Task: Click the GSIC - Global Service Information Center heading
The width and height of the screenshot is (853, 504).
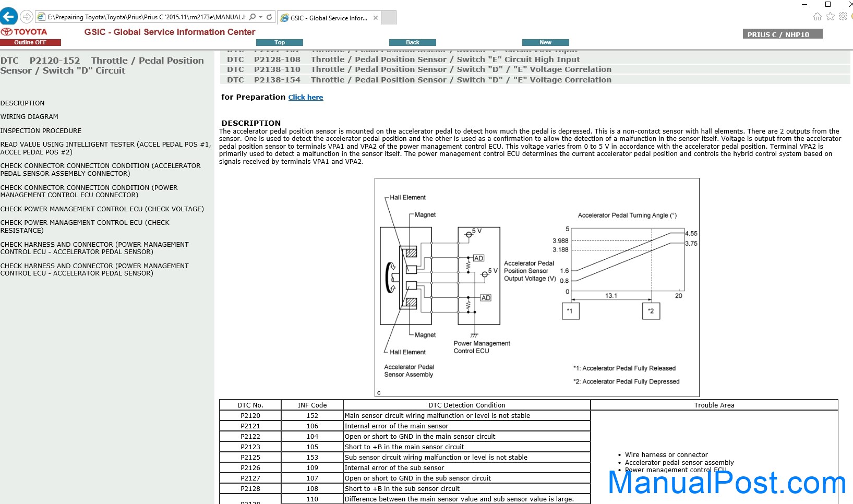Action: point(170,32)
